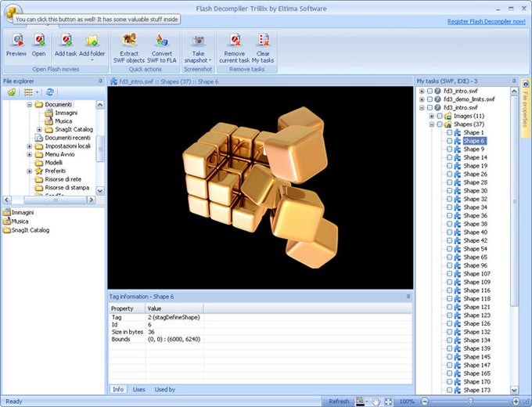Click Register Flash Decompiler now link
Image resolution: width=532 pixels, height=407 pixels.
pos(486,21)
